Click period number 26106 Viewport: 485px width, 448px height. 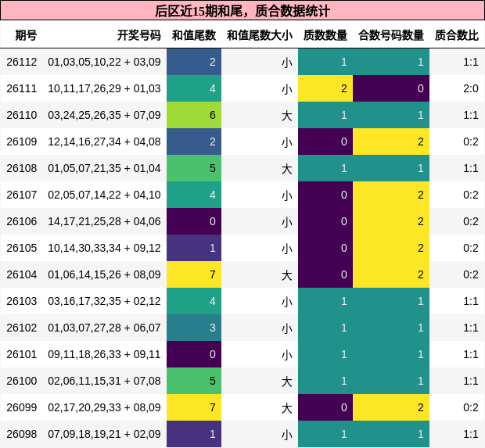coord(22,221)
